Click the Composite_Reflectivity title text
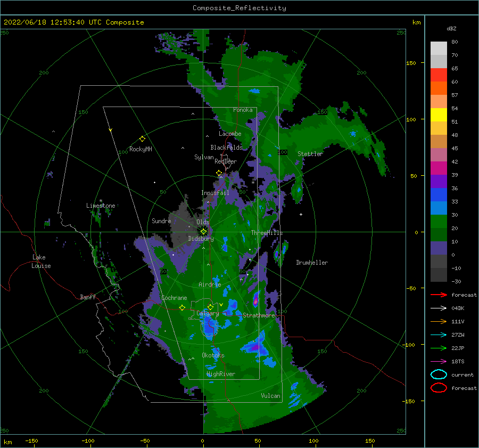 click(239, 8)
